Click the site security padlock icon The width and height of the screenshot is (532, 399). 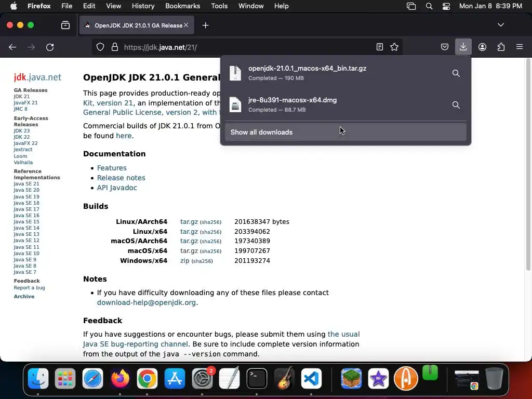pos(115,47)
